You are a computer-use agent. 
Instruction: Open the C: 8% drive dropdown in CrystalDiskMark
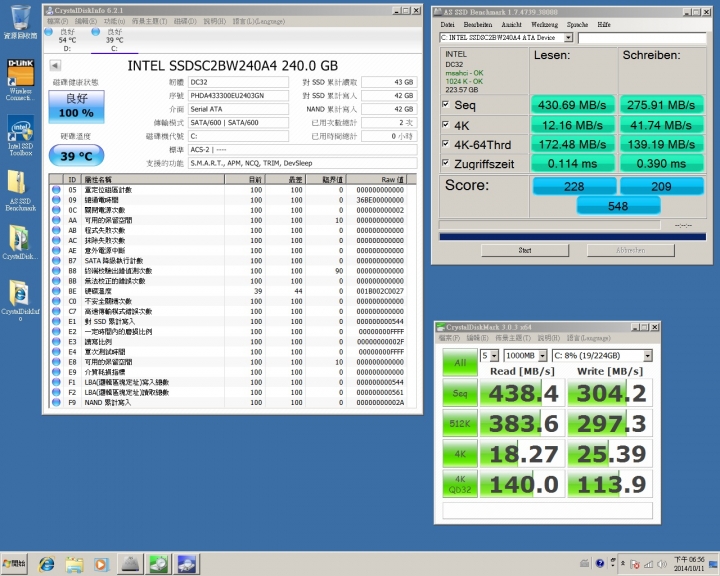[647, 356]
